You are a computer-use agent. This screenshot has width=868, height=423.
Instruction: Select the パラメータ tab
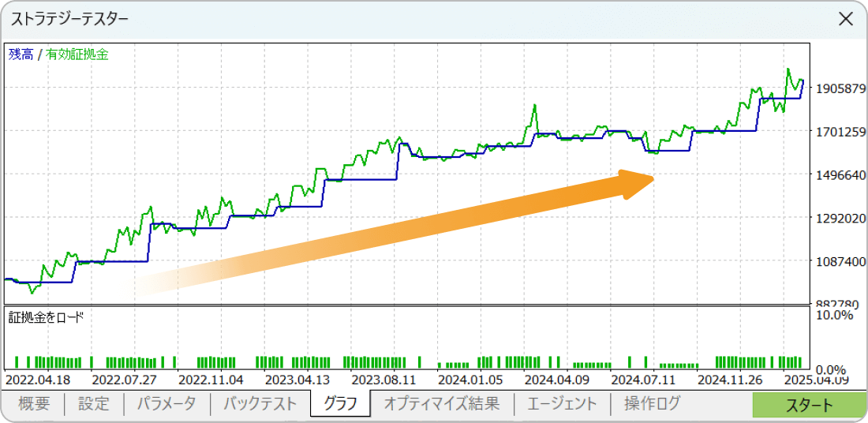pyautogui.click(x=166, y=404)
